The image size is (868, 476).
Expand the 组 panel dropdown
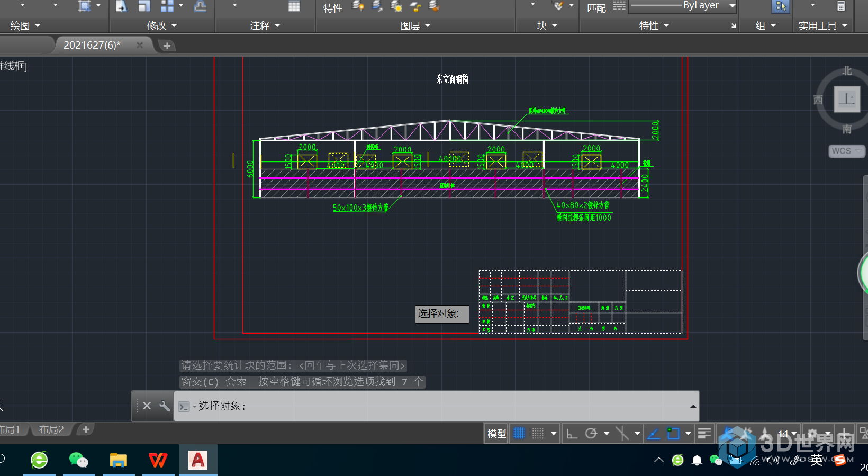coord(766,25)
